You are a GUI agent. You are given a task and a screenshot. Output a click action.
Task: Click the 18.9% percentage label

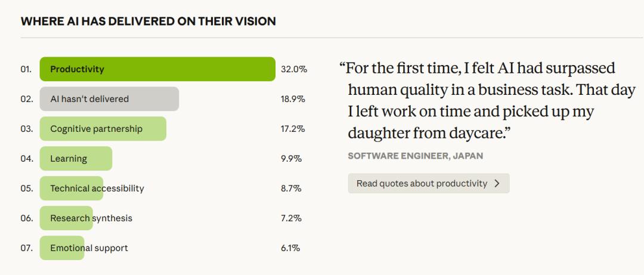pos(293,99)
